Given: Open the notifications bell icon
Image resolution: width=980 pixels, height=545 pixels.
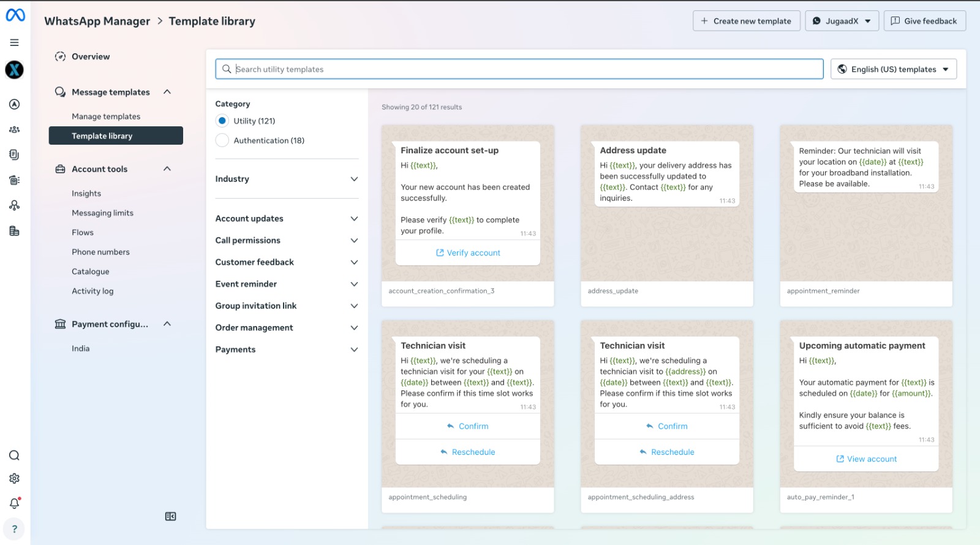Looking at the screenshot, I should click(x=14, y=503).
